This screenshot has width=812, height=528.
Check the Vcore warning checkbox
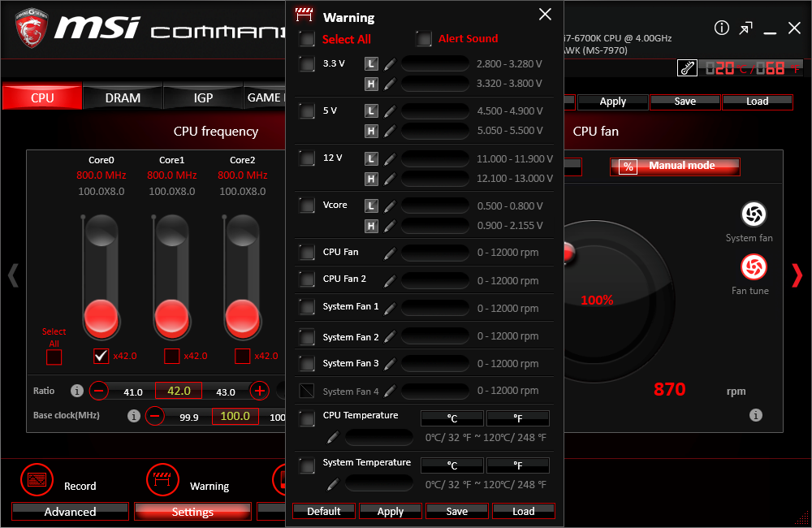coord(307,206)
